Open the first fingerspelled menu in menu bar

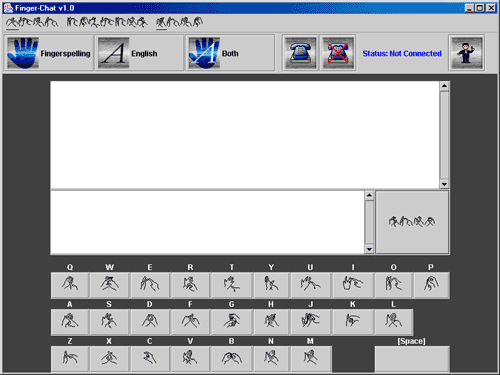(x=32, y=22)
